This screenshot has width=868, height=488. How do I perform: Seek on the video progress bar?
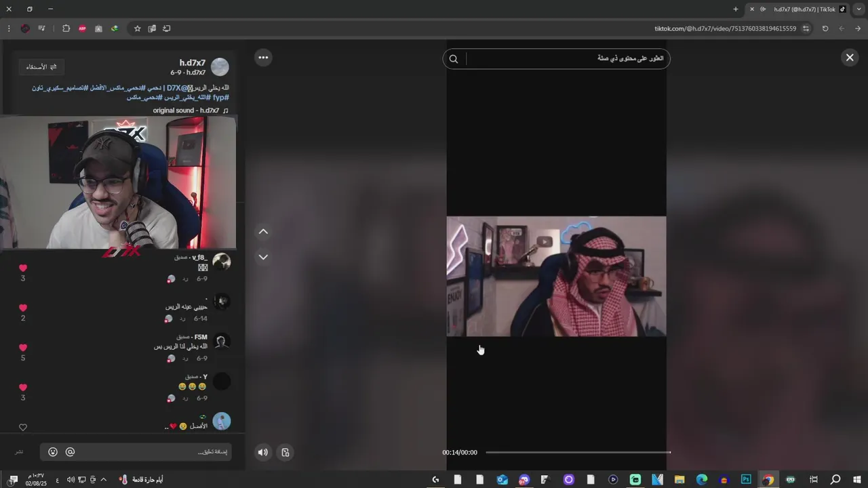coord(578,452)
